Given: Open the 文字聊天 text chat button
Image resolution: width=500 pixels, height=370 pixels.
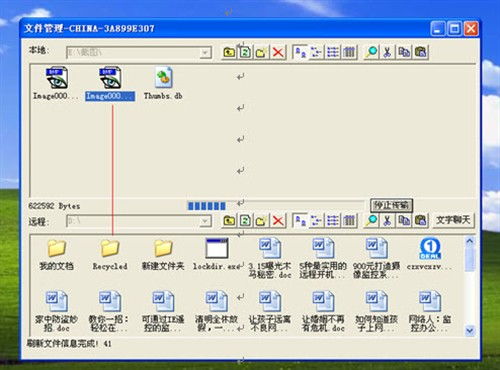Looking at the screenshot, I should 453,220.
